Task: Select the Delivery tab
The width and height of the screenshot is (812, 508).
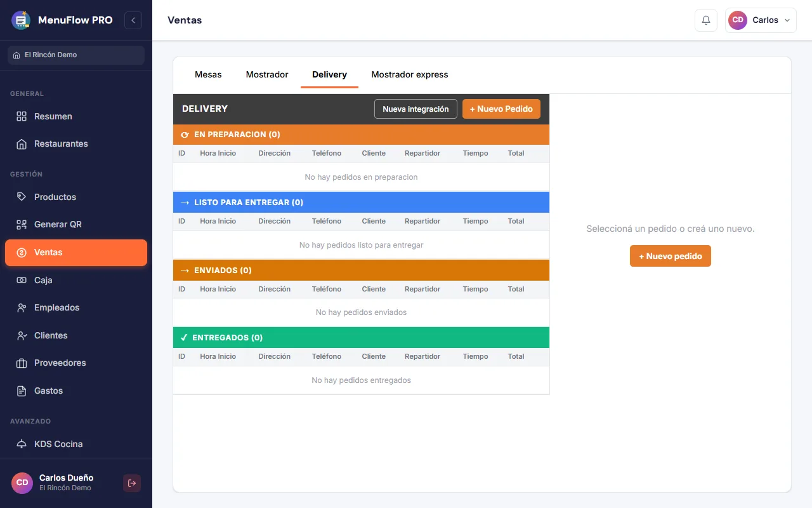Action: click(x=329, y=74)
